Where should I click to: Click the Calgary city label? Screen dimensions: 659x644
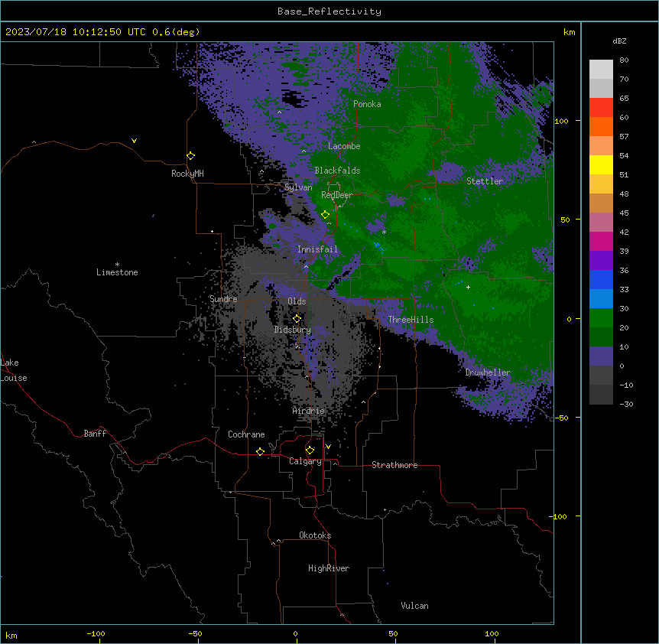pyautogui.click(x=306, y=461)
